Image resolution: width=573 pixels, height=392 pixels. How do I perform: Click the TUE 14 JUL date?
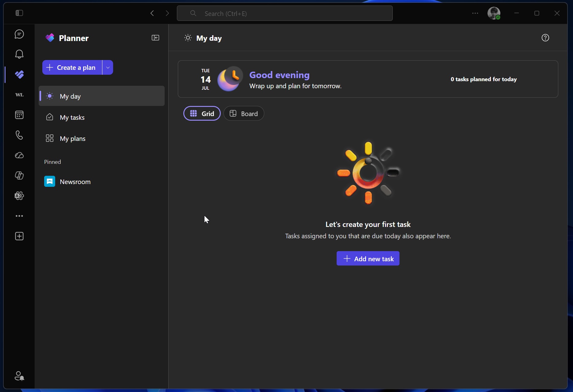point(205,79)
